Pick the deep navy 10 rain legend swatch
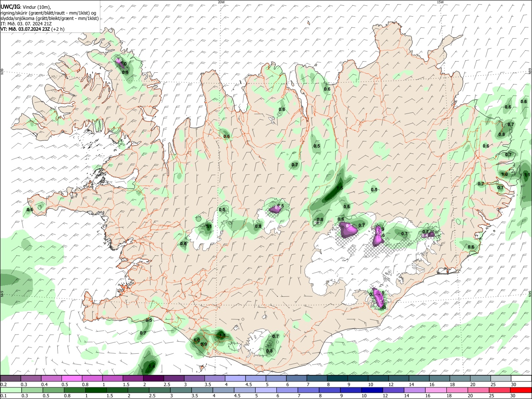The image size is (532, 399). point(372,390)
